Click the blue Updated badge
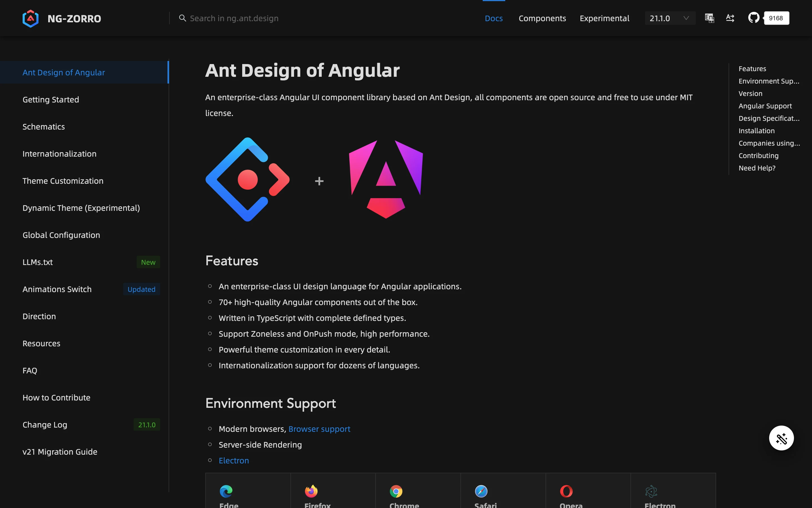 141,289
